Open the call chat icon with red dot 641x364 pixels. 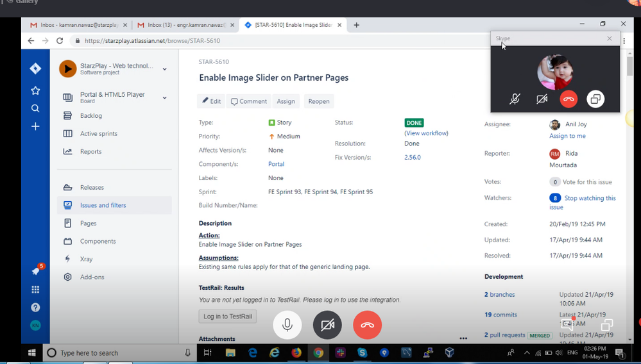pyautogui.click(x=567, y=324)
